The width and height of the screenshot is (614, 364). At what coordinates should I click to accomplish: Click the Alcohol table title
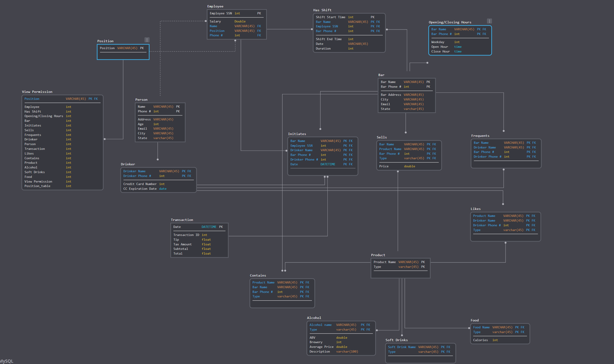[314, 318]
